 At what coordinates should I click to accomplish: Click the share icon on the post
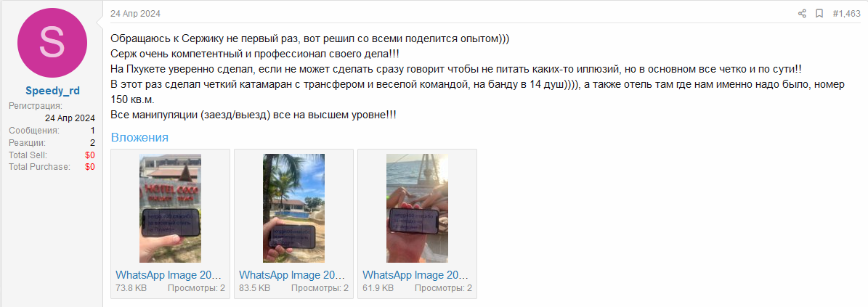coord(802,14)
